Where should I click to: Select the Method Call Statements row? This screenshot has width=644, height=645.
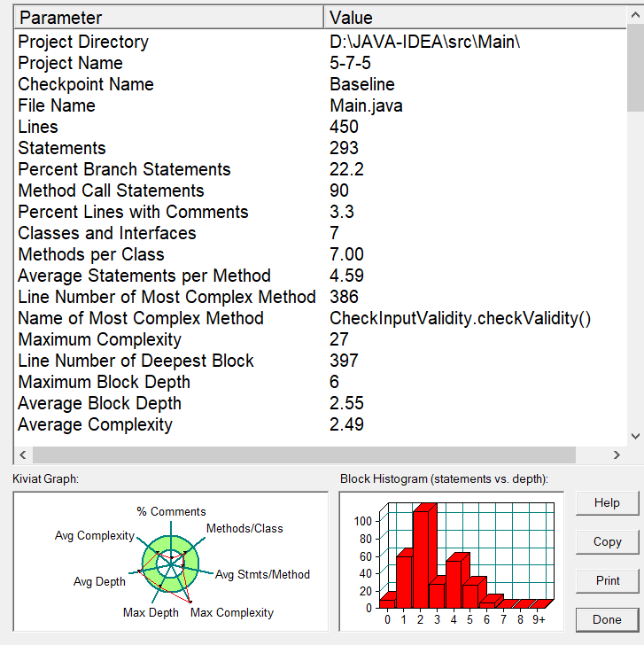click(321, 190)
